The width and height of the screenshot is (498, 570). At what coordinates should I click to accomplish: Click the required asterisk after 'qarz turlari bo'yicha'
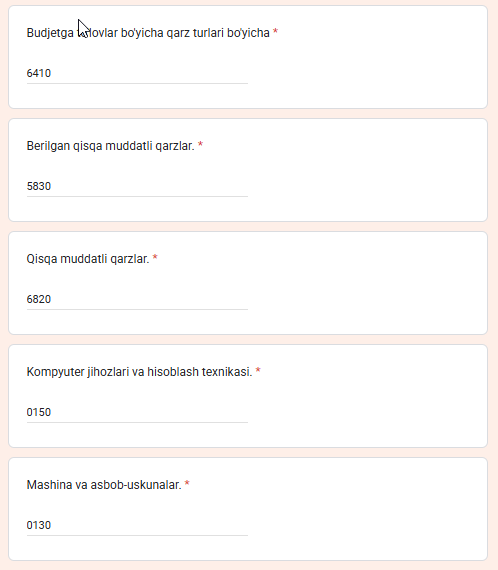(x=275, y=31)
